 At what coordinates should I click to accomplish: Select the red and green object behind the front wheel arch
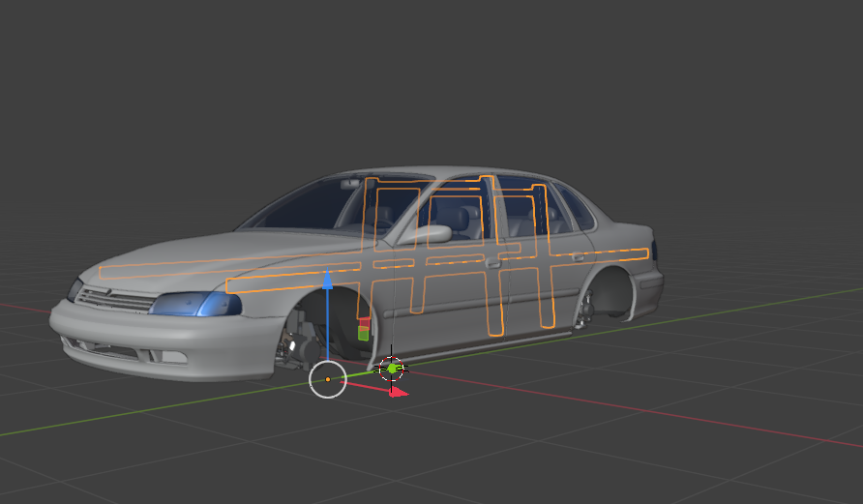click(363, 329)
